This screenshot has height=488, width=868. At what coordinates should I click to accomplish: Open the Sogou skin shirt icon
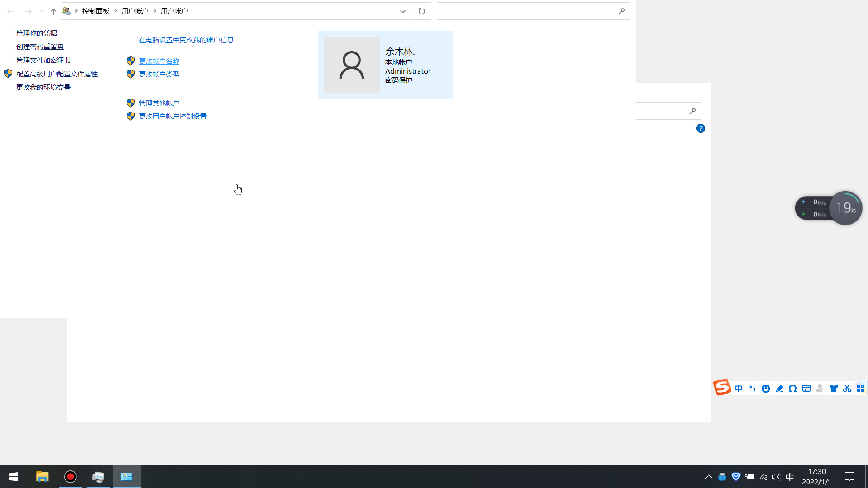pyautogui.click(x=833, y=389)
